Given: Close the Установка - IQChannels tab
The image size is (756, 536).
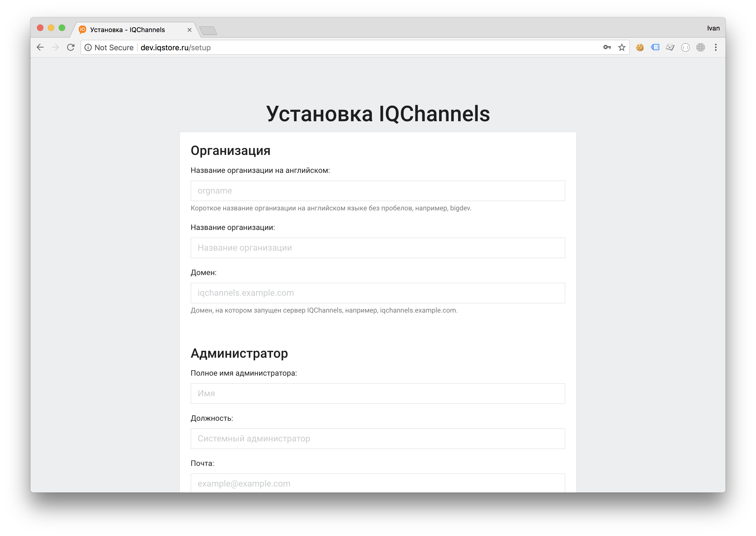Looking at the screenshot, I should [189, 30].
